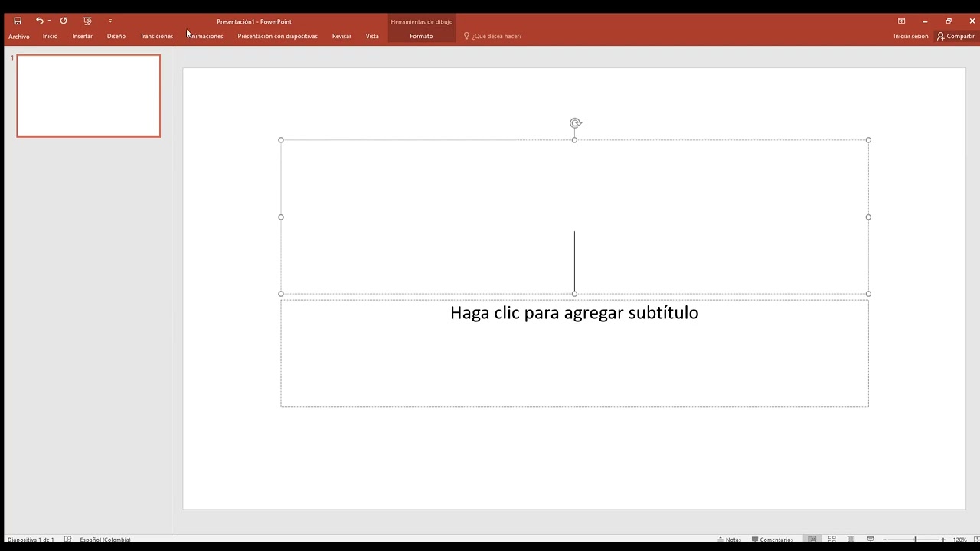Open the Animaciones tab
Image resolution: width=980 pixels, height=551 pixels.
point(205,37)
